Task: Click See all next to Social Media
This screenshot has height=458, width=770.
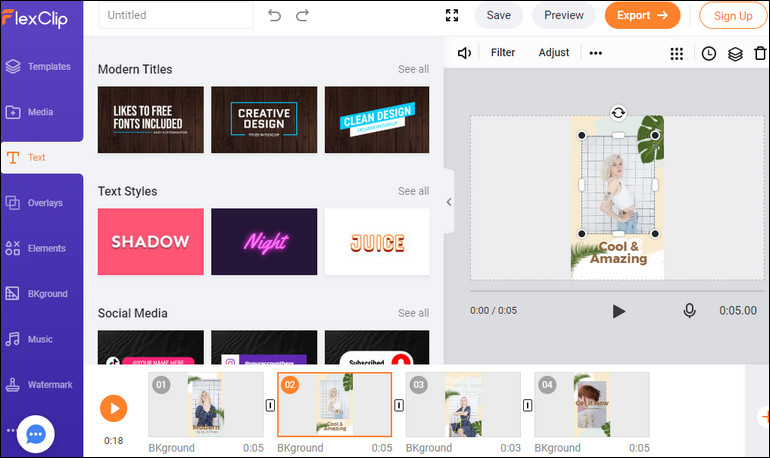Action: tap(413, 313)
